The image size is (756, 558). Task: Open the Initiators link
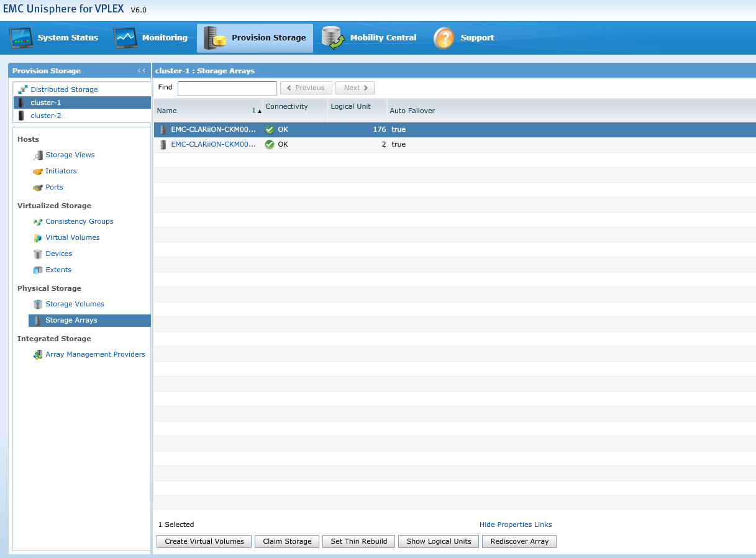[x=61, y=171]
